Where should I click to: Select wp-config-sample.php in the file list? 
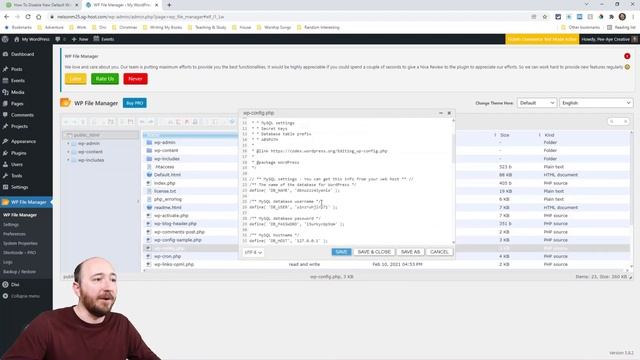[x=178, y=240]
